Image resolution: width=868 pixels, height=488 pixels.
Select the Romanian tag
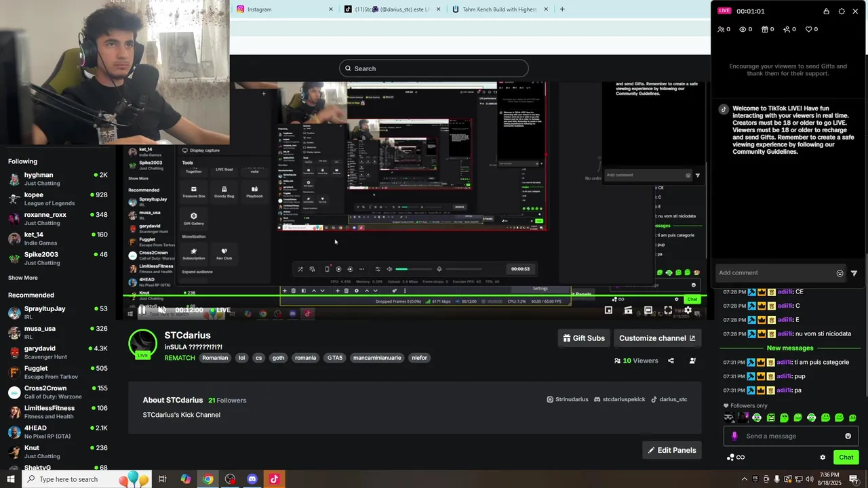pyautogui.click(x=215, y=358)
